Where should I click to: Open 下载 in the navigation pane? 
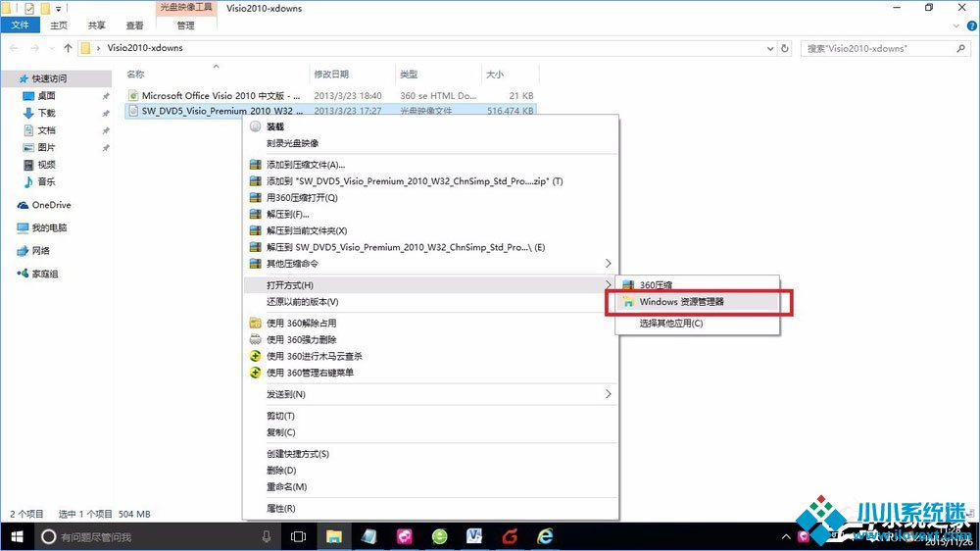[46, 113]
